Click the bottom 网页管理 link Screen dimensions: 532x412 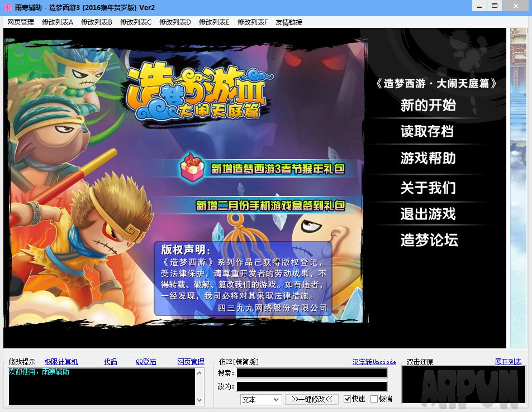[x=191, y=362]
